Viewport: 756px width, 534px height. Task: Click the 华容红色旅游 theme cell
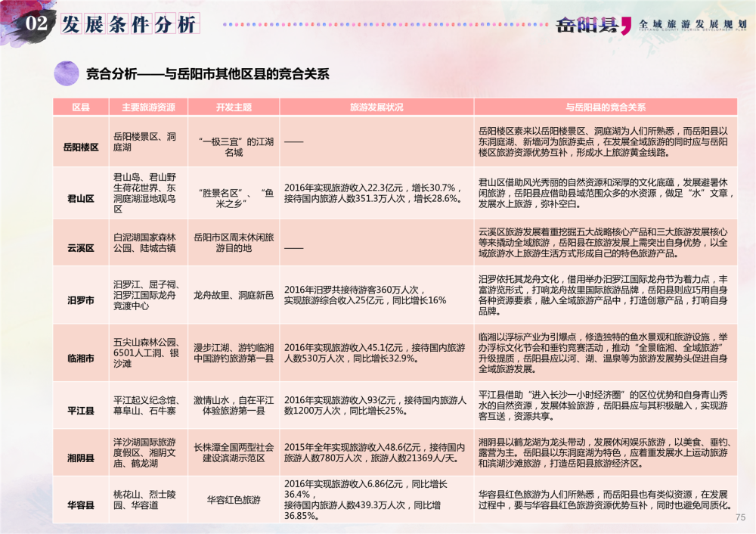pos(234,500)
